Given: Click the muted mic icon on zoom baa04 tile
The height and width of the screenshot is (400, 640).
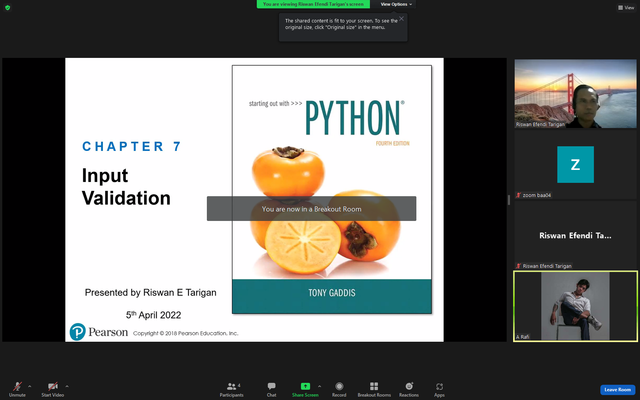Looking at the screenshot, I should tap(518, 196).
